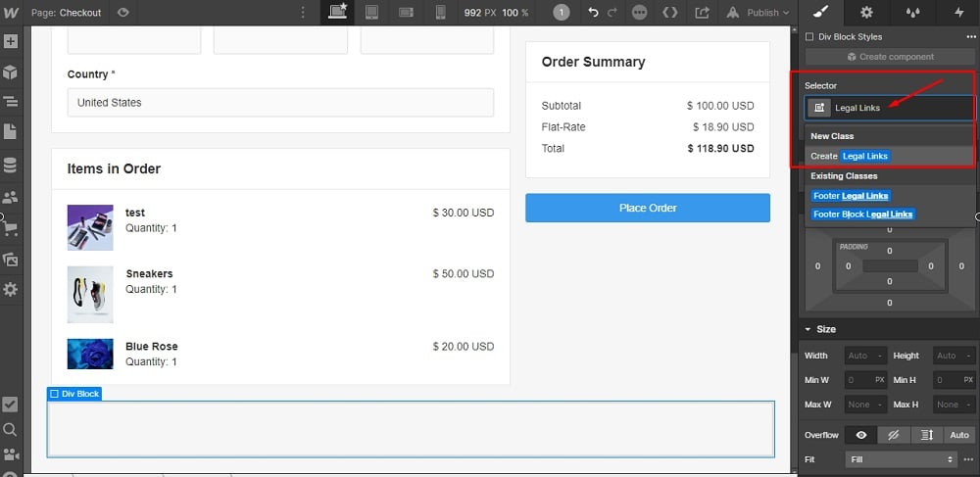
Task: Select the base desktop breakpoint
Action: pyautogui.click(x=337, y=12)
